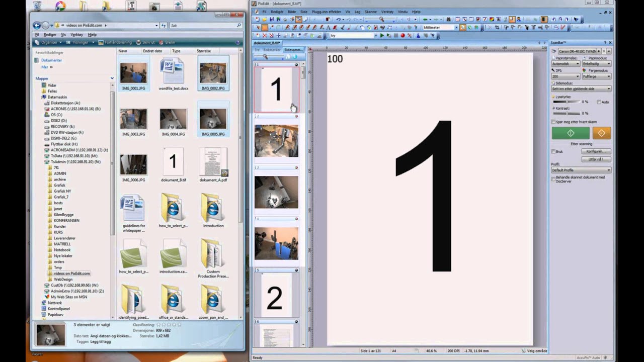
Task: Click the orange rectangle selection tool
Action: (265, 28)
